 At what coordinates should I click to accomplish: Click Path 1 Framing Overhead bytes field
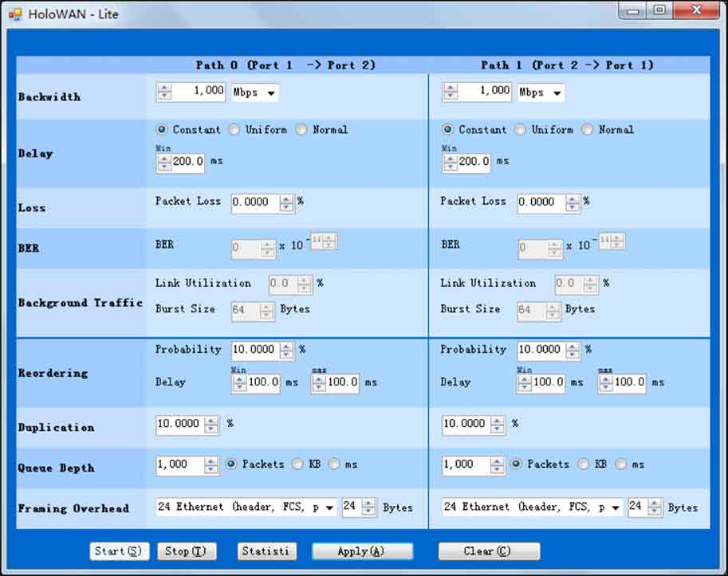click(x=637, y=507)
